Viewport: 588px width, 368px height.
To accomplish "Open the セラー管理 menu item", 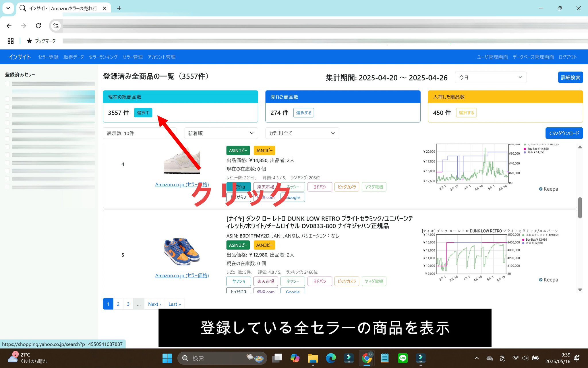I will tap(133, 57).
